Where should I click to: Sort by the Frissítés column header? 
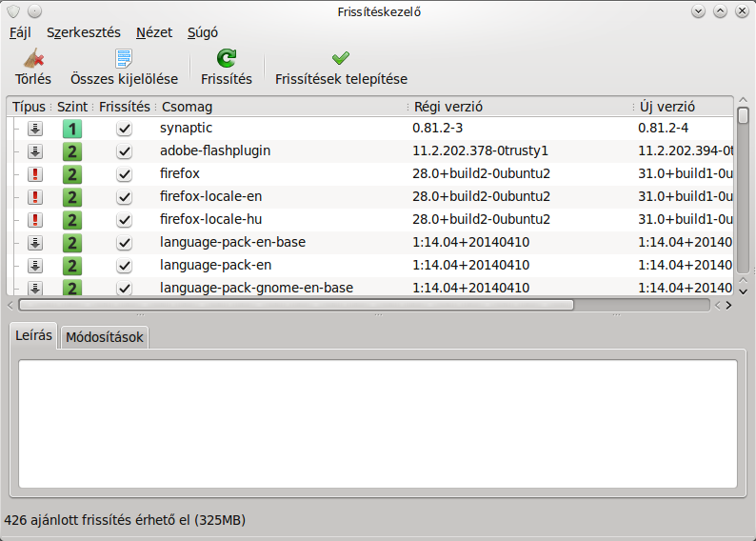[125, 107]
